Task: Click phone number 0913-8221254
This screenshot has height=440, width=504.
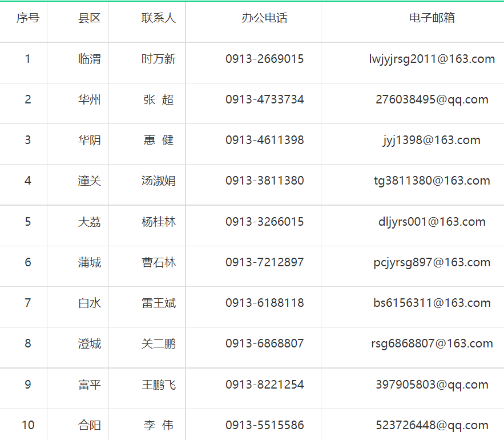Action: click(x=264, y=385)
